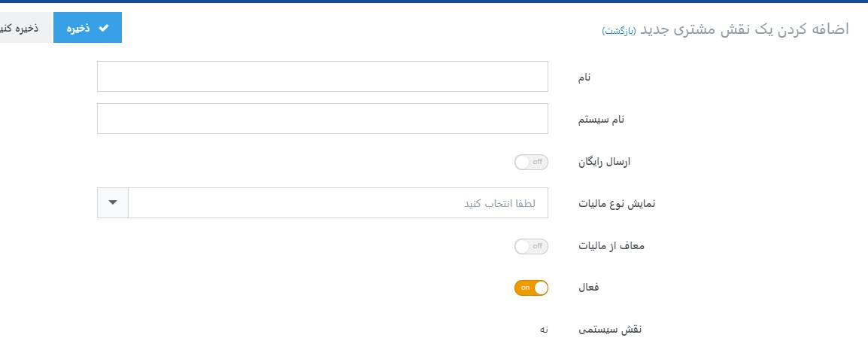This screenshot has width=868, height=356.
Task: Turn on the معاف از مالیات (Tax exempt) switch
Action: click(x=531, y=246)
